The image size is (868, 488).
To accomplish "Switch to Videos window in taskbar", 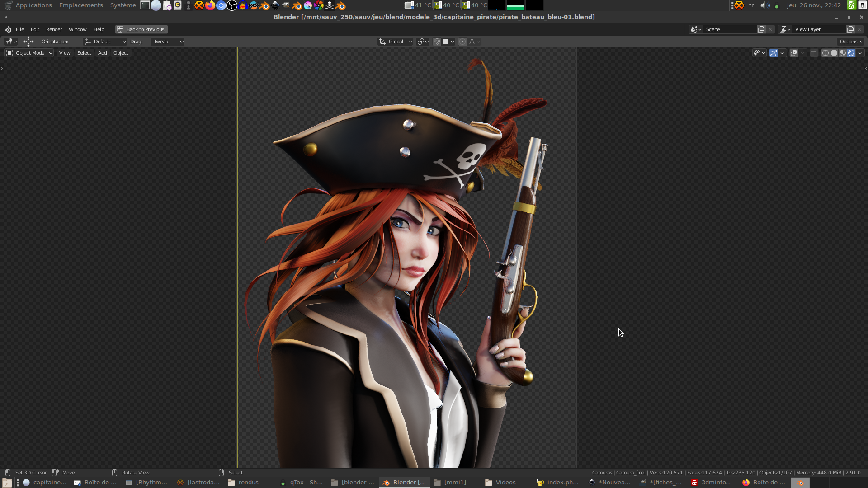I will [500, 483].
